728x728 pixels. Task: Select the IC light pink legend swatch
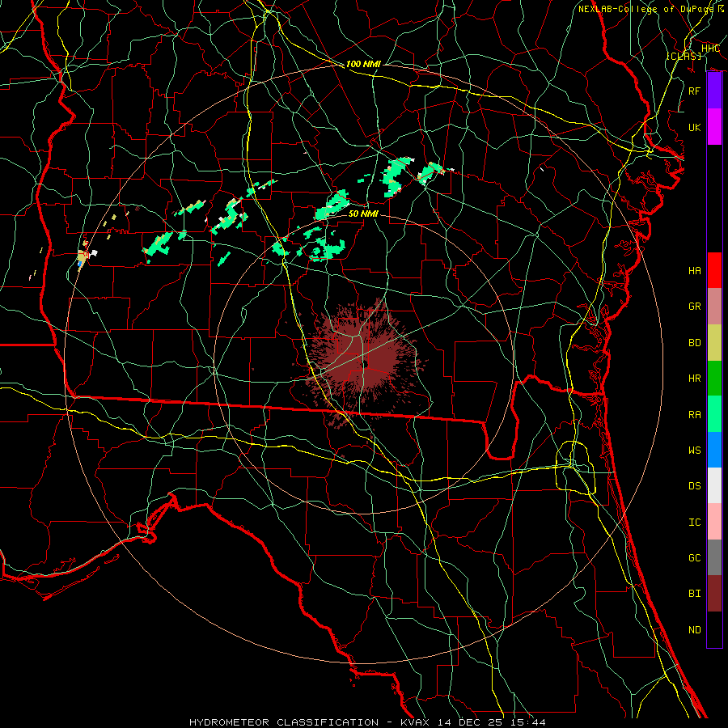pyautogui.click(x=714, y=522)
